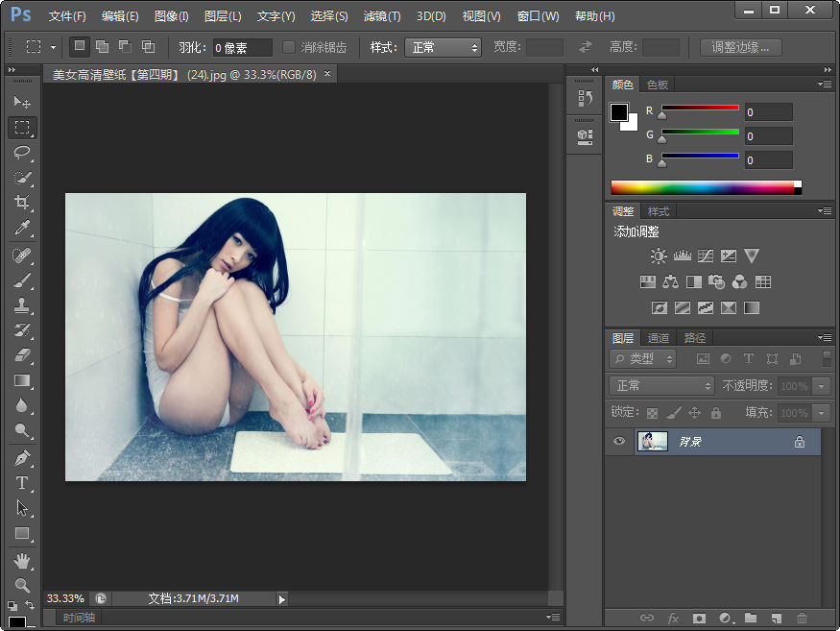Expand the layer type filter dropdown
Image resolution: width=840 pixels, height=631 pixels.
(641, 358)
